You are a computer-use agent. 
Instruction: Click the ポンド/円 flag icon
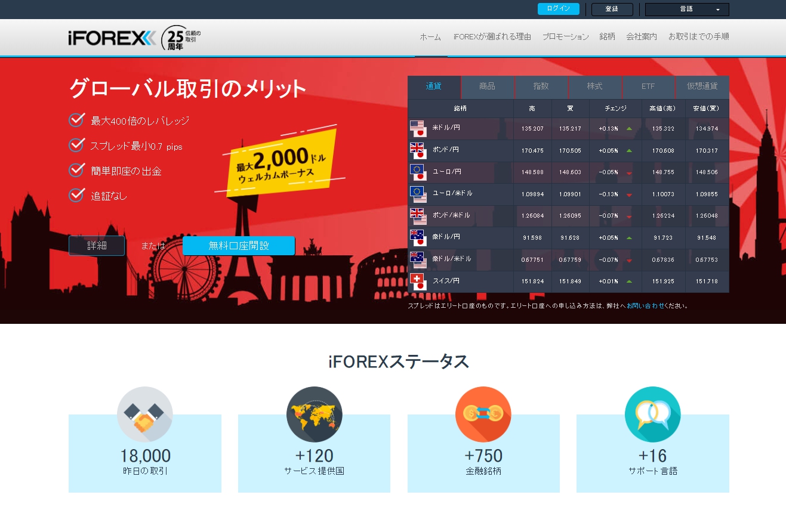click(x=418, y=150)
